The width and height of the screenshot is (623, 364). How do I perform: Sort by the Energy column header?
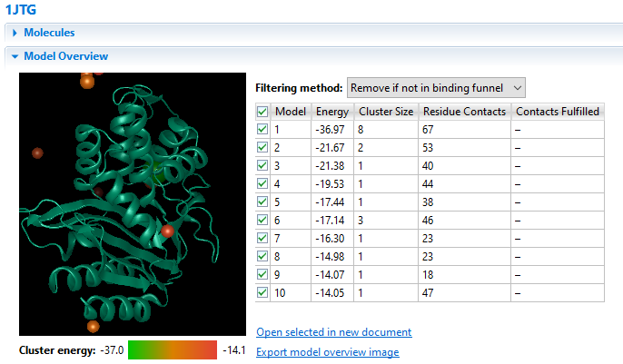coord(332,112)
